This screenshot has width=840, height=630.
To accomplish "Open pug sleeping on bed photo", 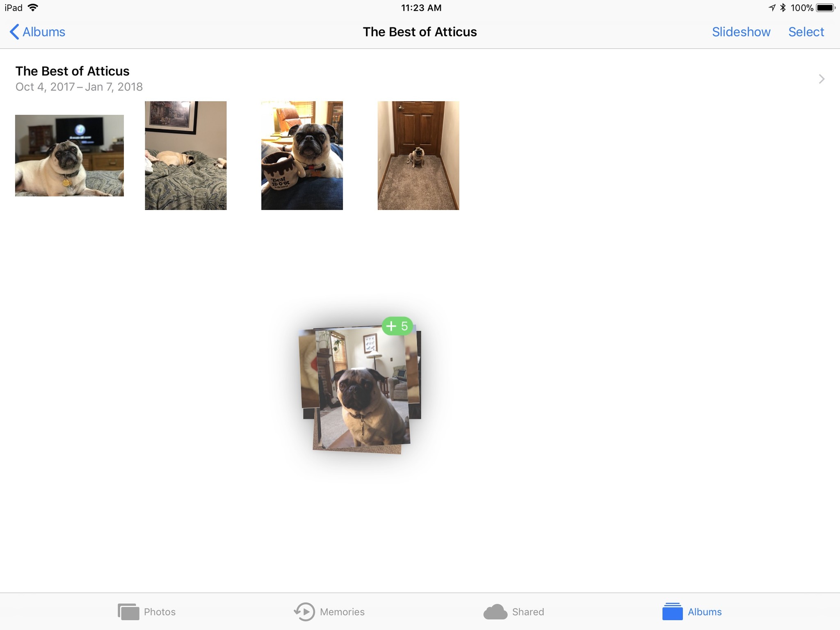I will point(186,155).
